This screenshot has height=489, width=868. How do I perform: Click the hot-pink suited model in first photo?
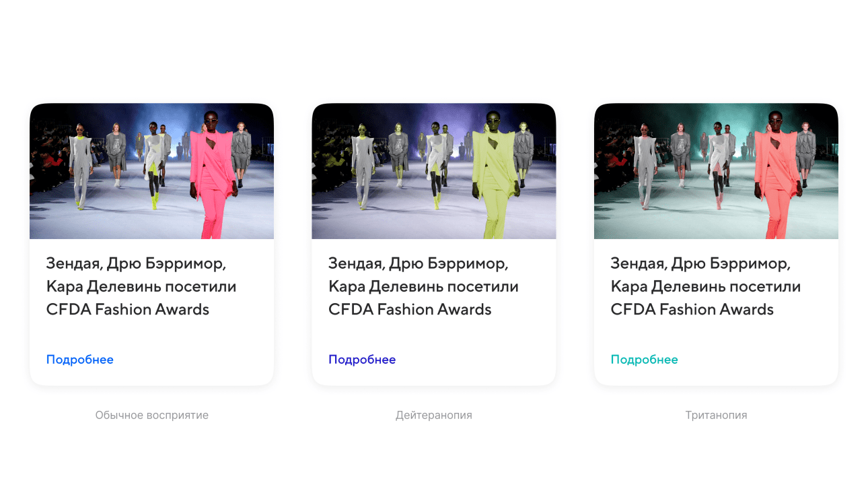(213, 176)
